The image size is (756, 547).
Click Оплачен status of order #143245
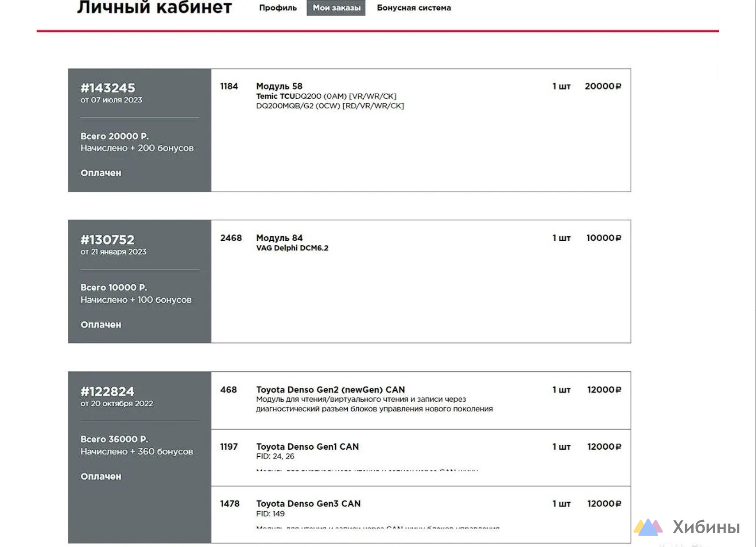[x=101, y=173]
